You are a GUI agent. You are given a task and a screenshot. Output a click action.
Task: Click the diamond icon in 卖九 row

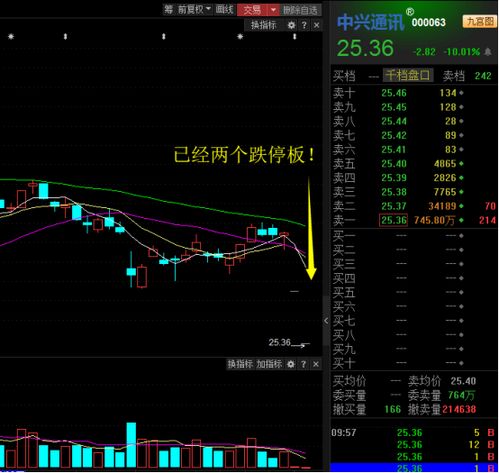[461, 107]
